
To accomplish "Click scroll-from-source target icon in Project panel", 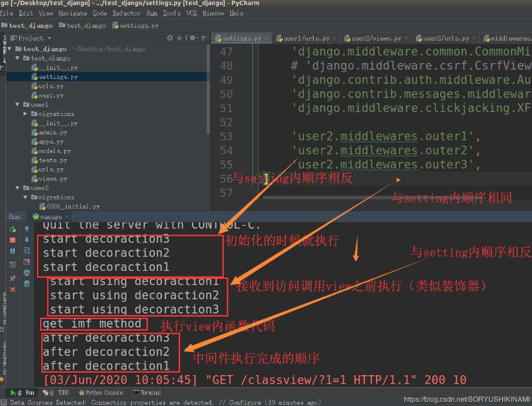I will click(170, 38).
